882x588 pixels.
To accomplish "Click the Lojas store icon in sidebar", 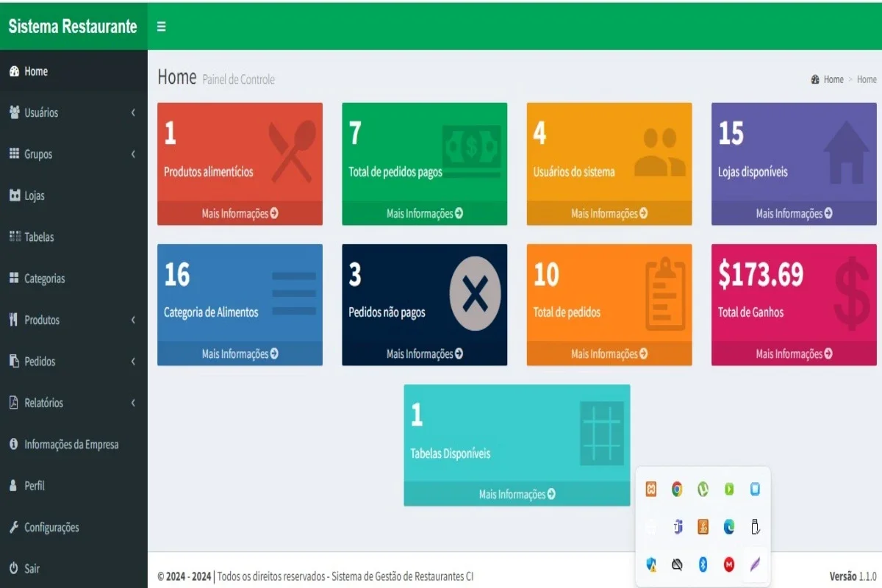I will tap(14, 196).
